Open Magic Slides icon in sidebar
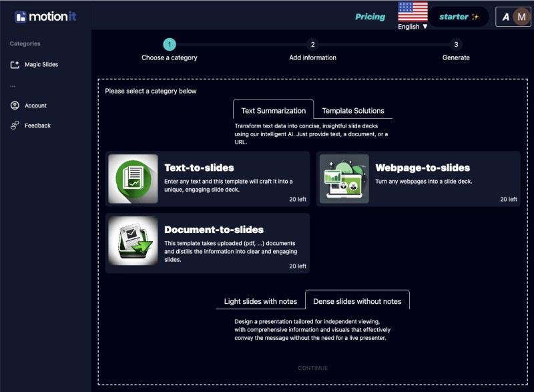Viewport: 534px width, 392px height. 15,65
